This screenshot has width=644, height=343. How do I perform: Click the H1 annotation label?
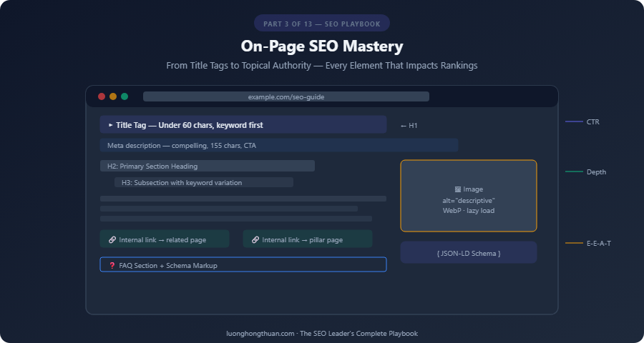click(409, 126)
